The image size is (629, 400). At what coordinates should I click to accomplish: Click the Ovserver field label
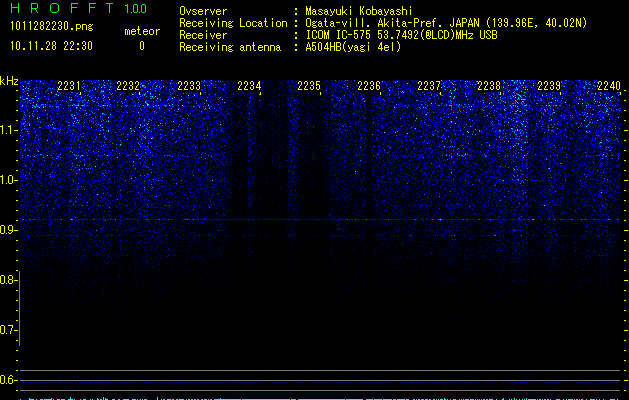(203, 11)
